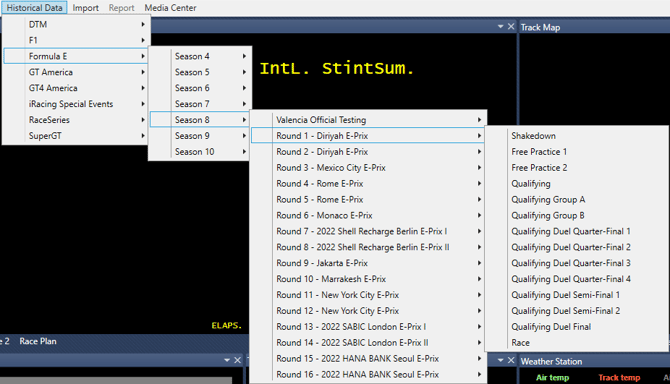This screenshot has width=670, height=384.
Task: Load Qualifying Duel Quarter-Final 1
Action: point(576,231)
